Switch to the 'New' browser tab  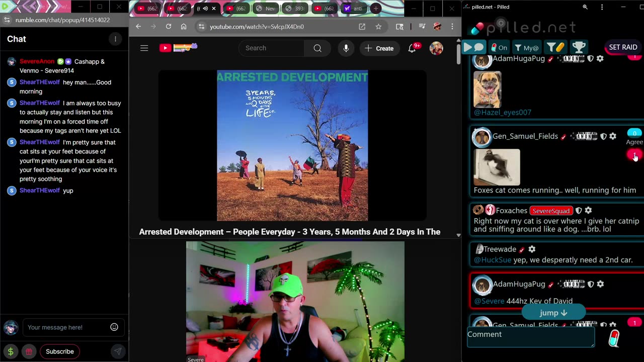pyautogui.click(x=265, y=9)
